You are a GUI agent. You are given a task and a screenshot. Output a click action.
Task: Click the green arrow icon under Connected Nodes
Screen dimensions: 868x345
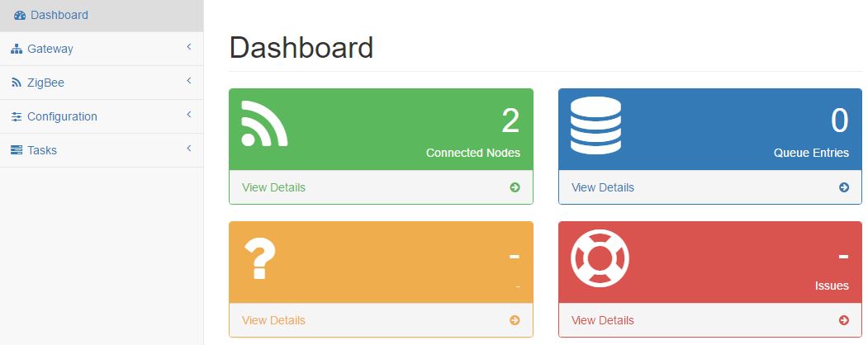click(515, 187)
